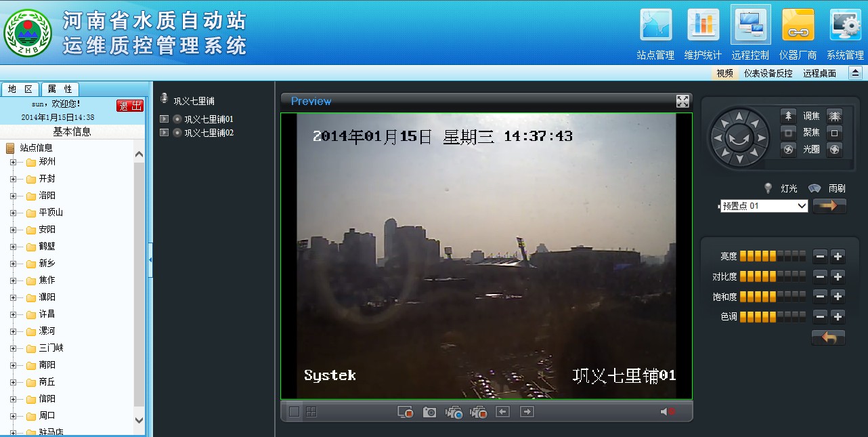The width and height of the screenshot is (868, 437).
Task: Increase 饱和度 saturation
Action: pos(838,296)
